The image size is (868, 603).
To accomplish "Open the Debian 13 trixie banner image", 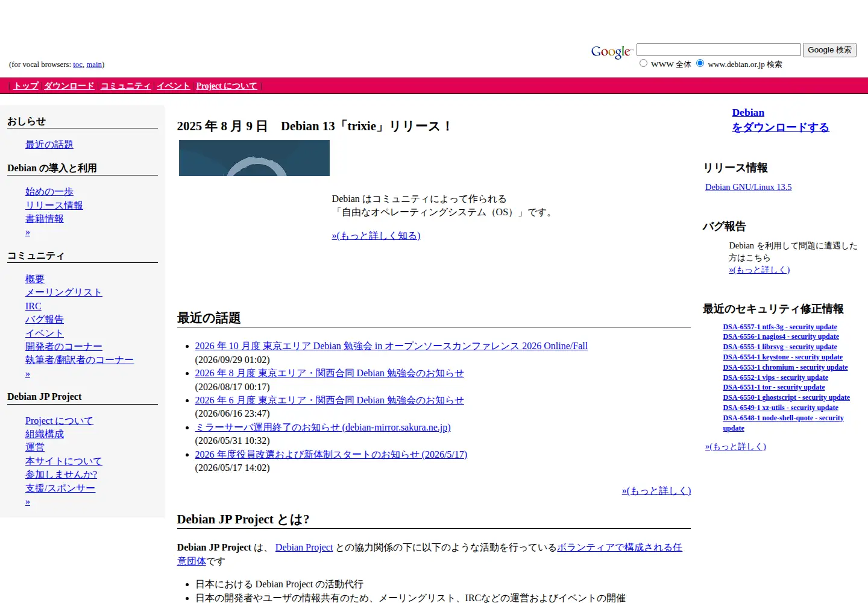I will [254, 158].
